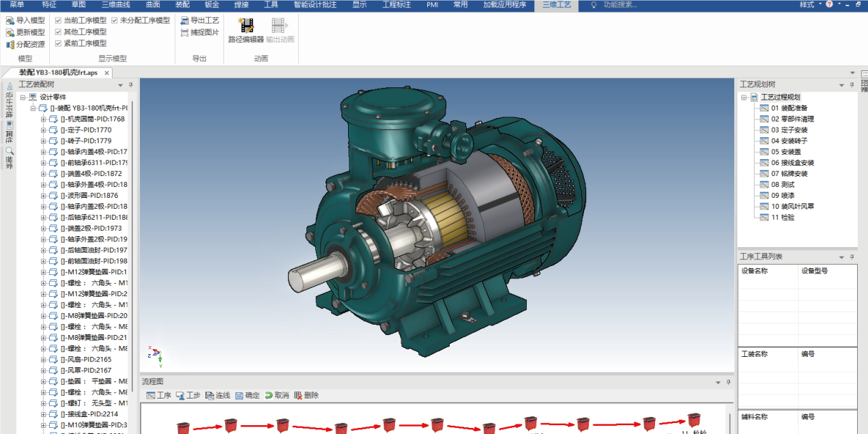Click 更新模型 to update the model
868x434 pixels.
click(x=10, y=32)
